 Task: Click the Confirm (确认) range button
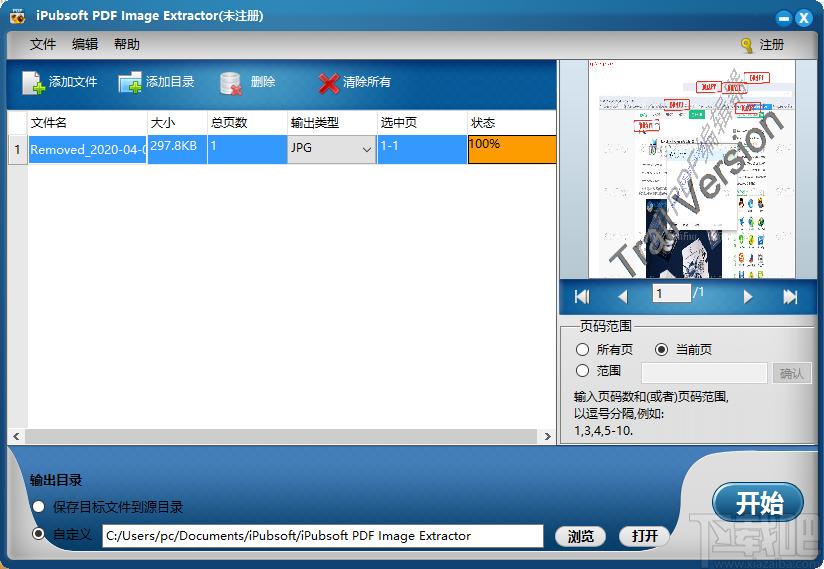tap(792, 373)
